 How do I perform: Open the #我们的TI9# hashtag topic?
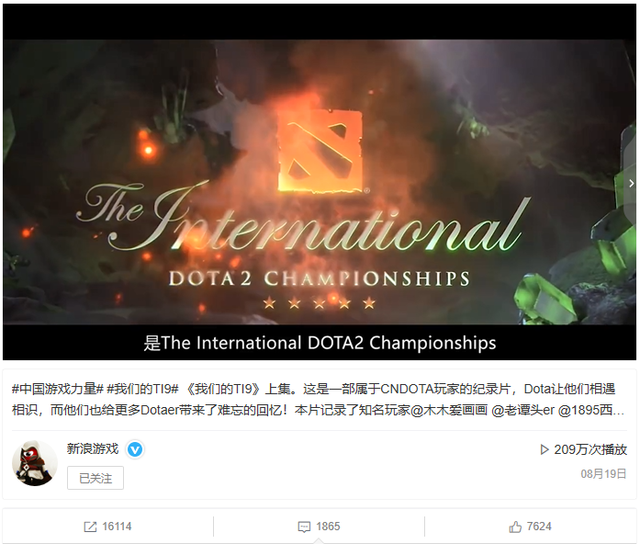coord(142,389)
